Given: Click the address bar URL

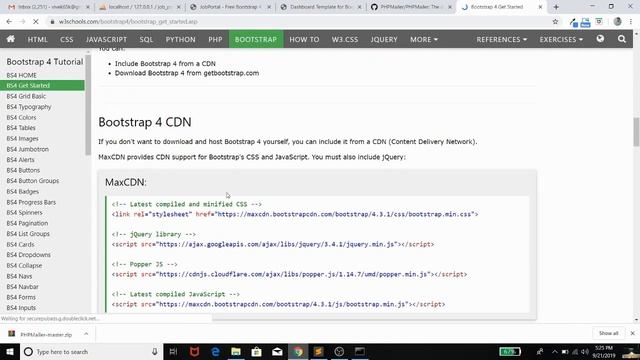Looking at the screenshot, I should [128, 22].
